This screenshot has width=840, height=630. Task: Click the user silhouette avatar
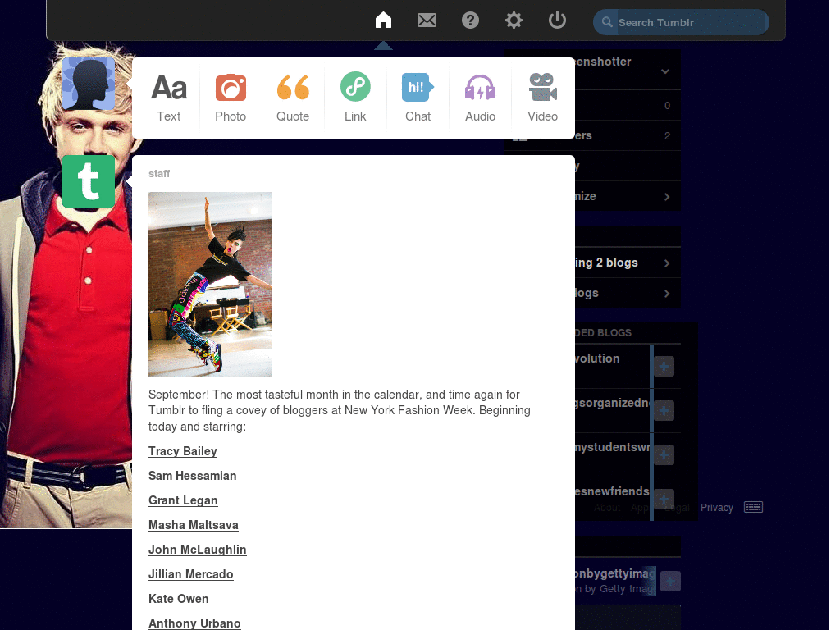(89, 84)
